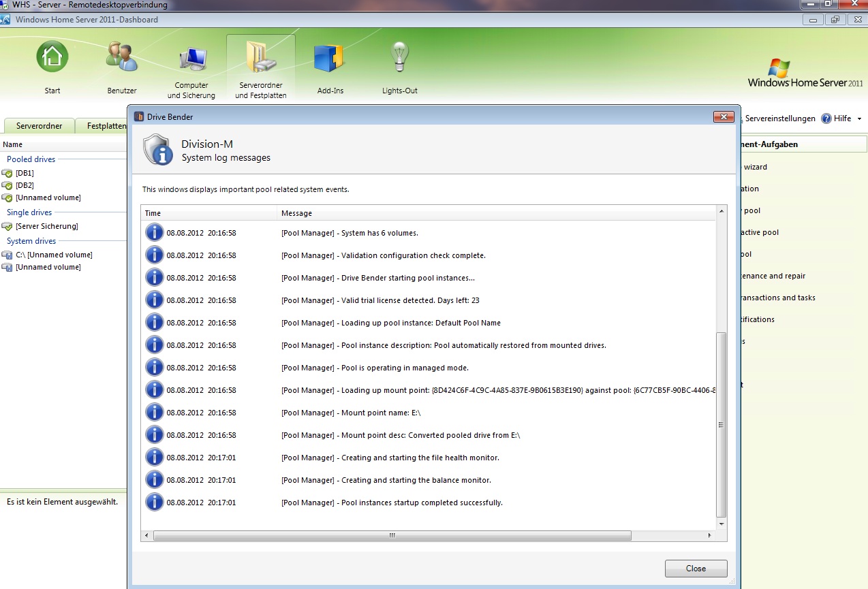The width and height of the screenshot is (868, 589).
Task: Click the Name column header in drive list
Action: [x=12, y=144]
